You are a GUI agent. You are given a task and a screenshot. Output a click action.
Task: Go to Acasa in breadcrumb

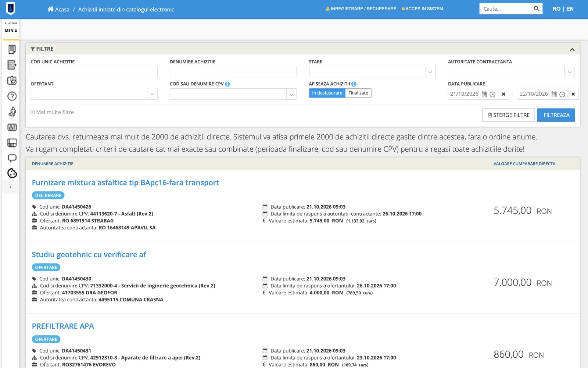coord(58,9)
